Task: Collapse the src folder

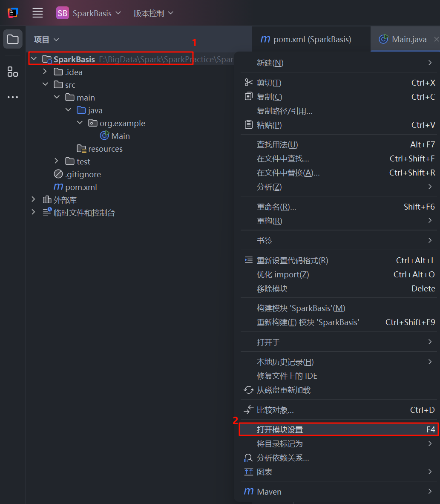Action: (45, 85)
